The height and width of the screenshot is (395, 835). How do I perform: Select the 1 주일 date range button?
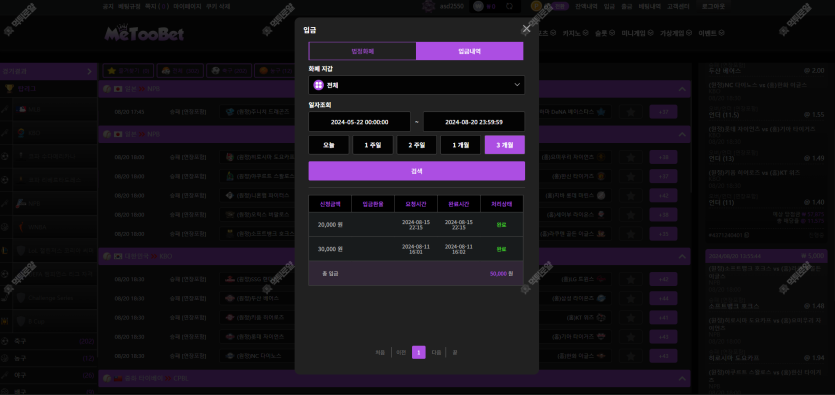373,145
